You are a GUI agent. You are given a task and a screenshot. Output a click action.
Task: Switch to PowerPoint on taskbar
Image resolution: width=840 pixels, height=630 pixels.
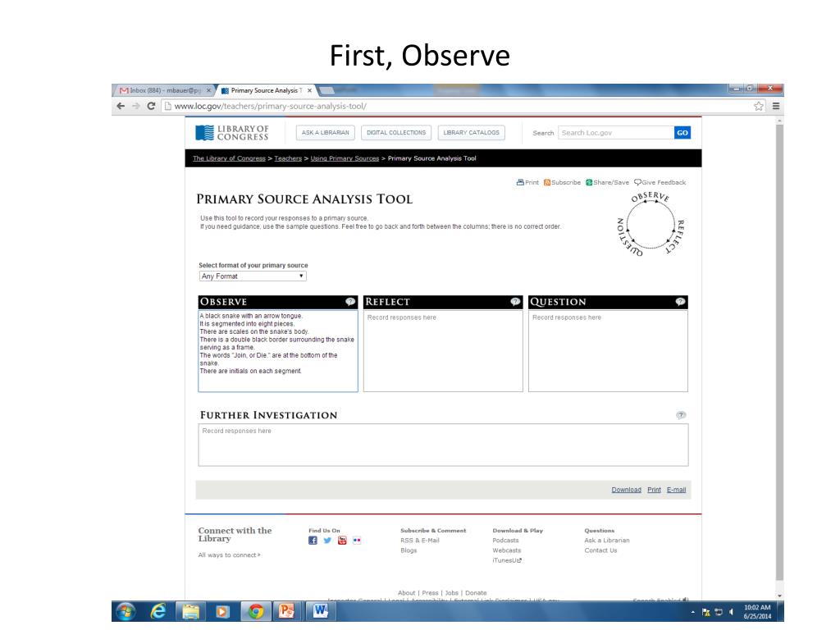coord(287,611)
